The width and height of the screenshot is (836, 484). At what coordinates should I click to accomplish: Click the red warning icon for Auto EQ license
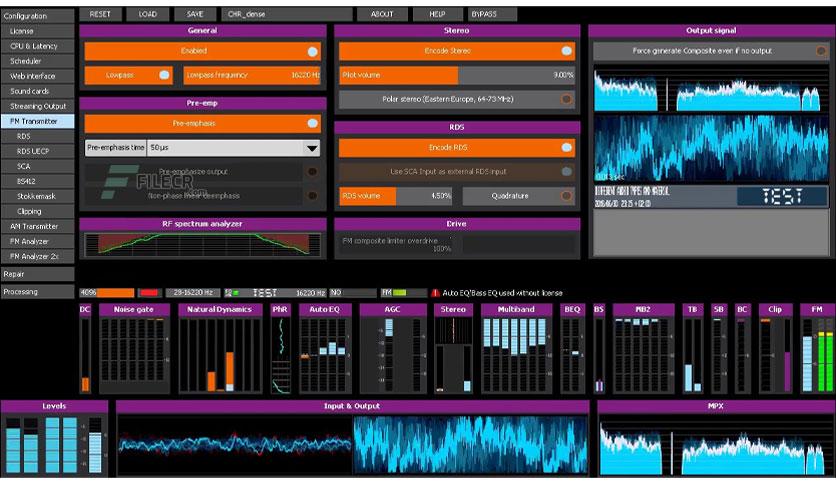click(x=435, y=293)
